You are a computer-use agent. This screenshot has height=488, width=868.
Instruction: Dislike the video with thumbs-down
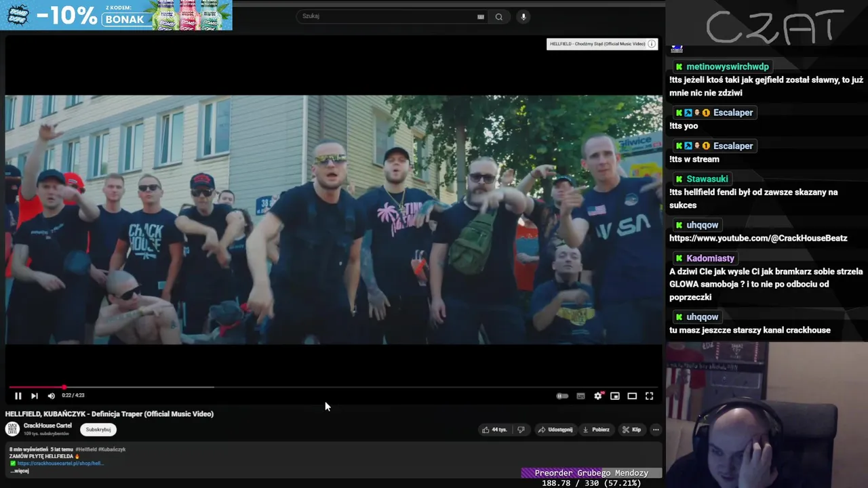tap(521, 430)
